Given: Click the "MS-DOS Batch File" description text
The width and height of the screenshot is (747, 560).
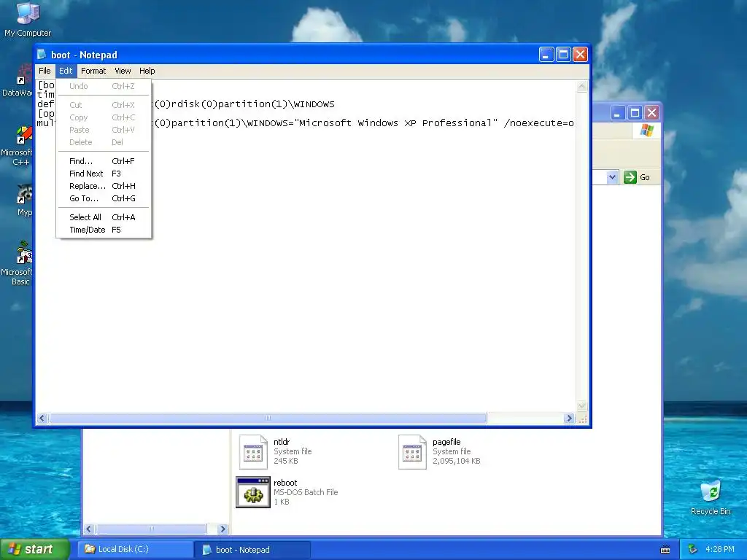Looking at the screenshot, I should coord(306,492).
